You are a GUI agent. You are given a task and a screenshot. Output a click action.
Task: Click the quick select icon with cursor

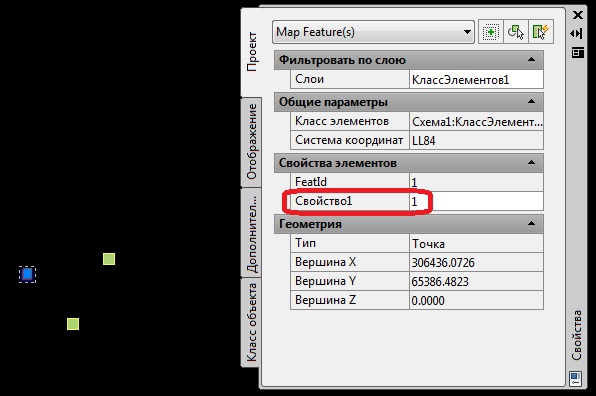coord(515,32)
